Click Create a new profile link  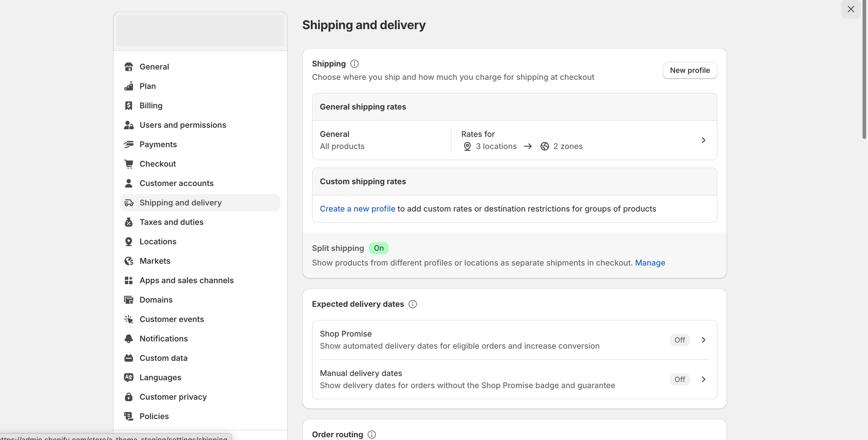click(357, 209)
